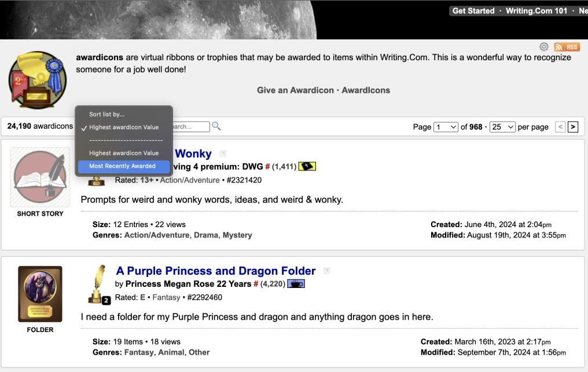Click Fantasy genre beside Rated: E

click(x=166, y=297)
